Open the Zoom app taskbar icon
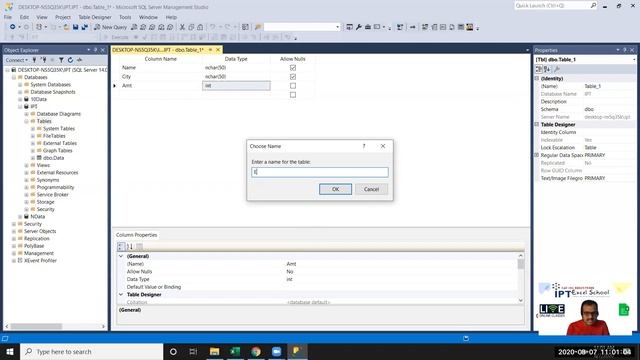 276,351
